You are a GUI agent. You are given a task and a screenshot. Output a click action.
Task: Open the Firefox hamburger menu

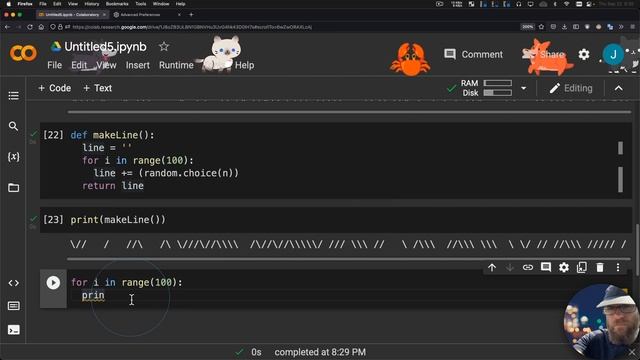tap(632, 27)
